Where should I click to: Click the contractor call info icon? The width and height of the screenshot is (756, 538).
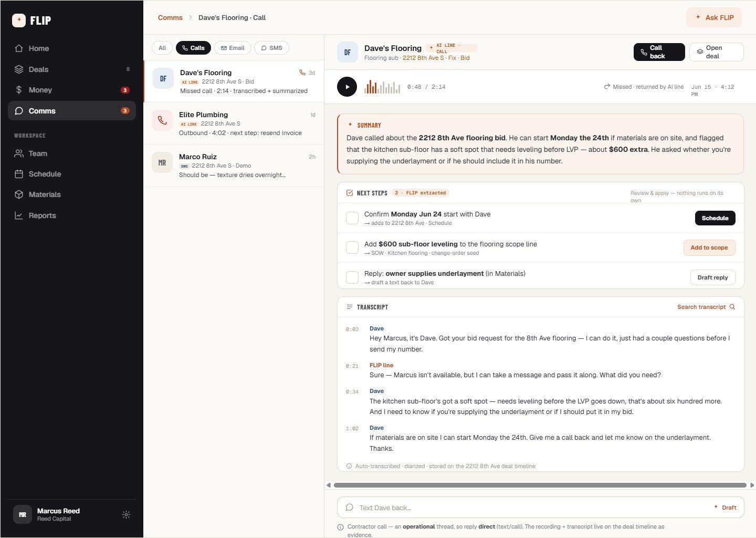click(341, 527)
